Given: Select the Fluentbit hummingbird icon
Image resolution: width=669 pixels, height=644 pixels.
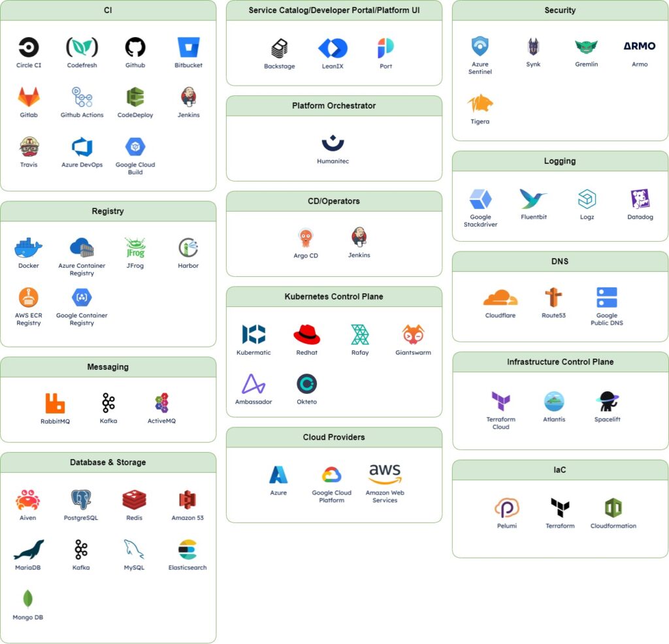Looking at the screenshot, I should point(533,199).
